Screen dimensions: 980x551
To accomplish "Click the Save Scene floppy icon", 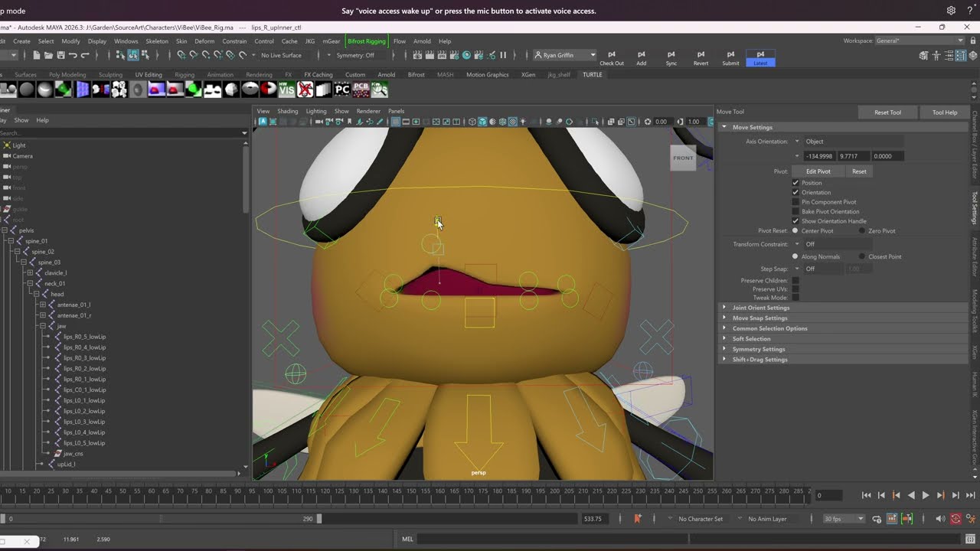I will click(60, 55).
